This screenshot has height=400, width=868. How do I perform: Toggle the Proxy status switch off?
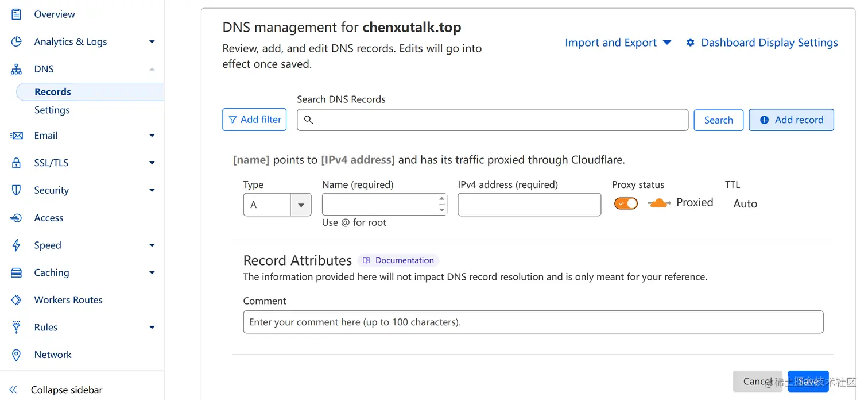click(x=626, y=203)
